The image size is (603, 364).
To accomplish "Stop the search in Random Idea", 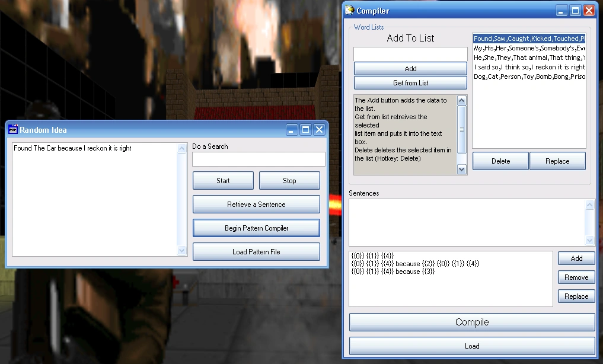I will click(x=289, y=180).
